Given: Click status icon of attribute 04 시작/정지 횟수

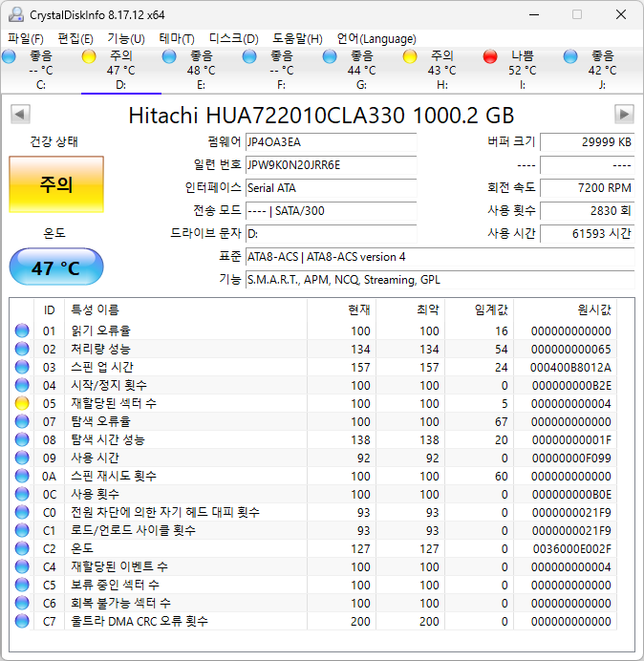Looking at the screenshot, I should [x=22, y=385].
